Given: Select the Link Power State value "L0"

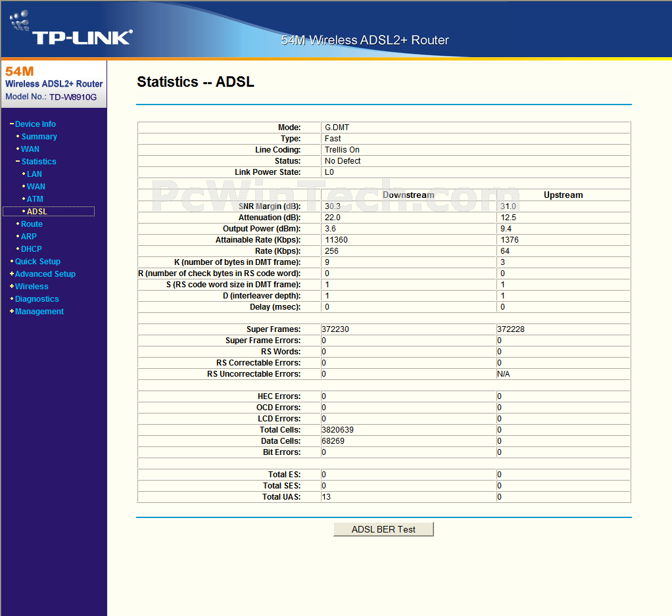Looking at the screenshot, I should tap(329, 172).
